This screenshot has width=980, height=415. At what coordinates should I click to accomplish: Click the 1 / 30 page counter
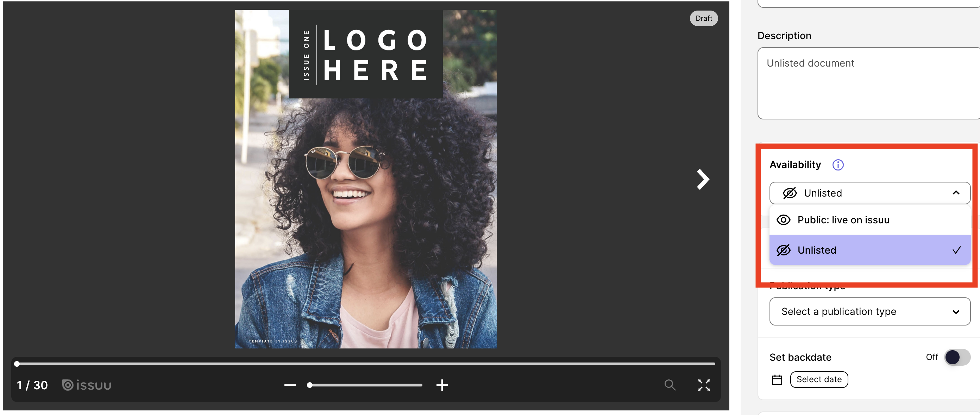(32, 385)
